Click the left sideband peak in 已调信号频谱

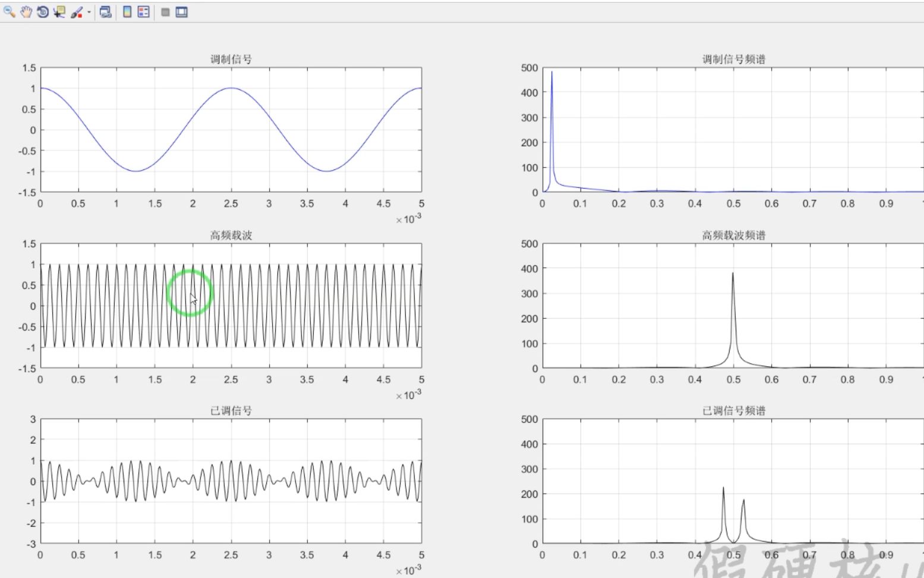pos(723,489)
